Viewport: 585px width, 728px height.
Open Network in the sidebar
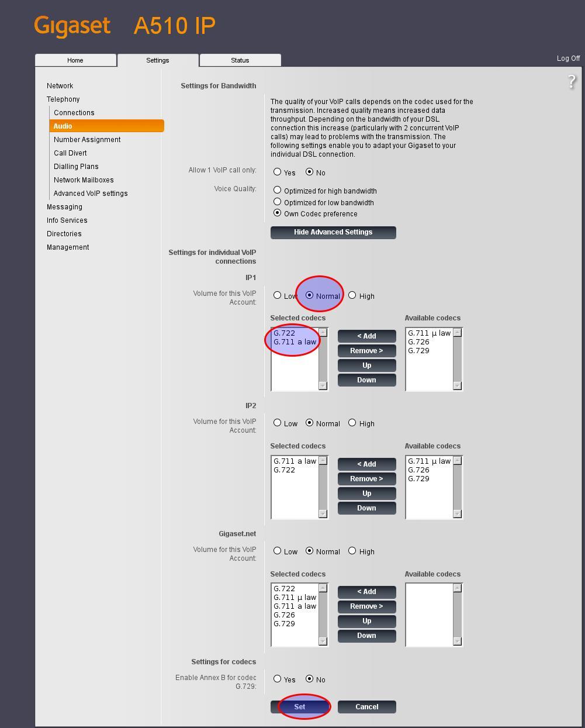(x=60, y=86)
